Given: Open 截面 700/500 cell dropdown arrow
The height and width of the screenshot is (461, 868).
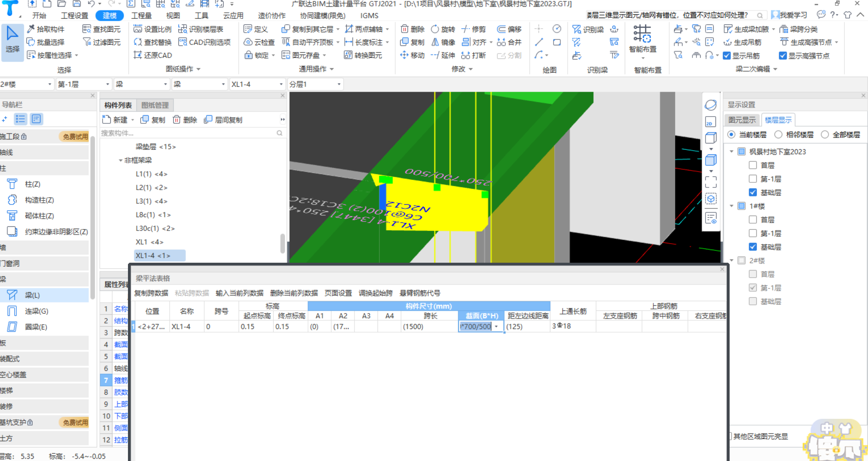Looking at the screenshot, I should [496, 327].
